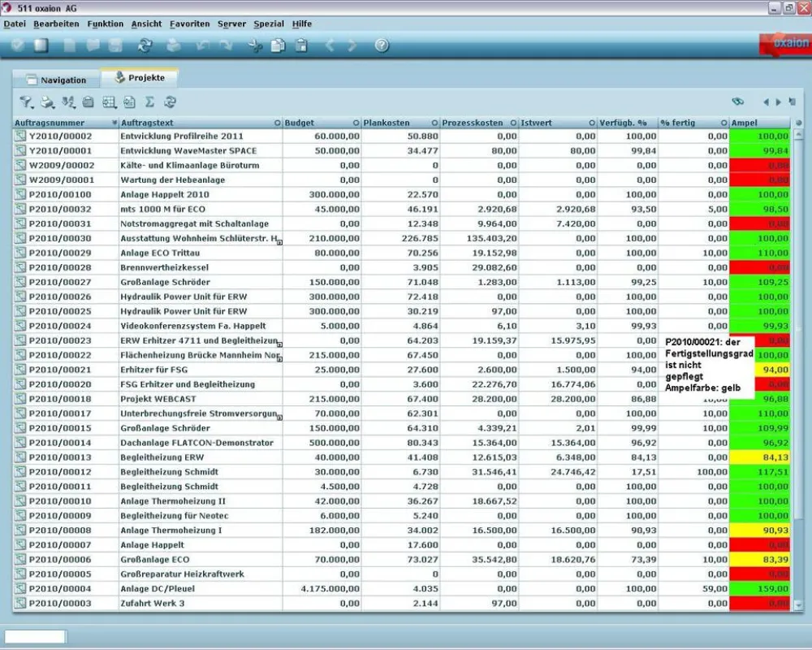This screenshot has width=812, height=650.
Task: Click yellow Ampel cell showing 94,00
Action: click(x=771, y=370)
